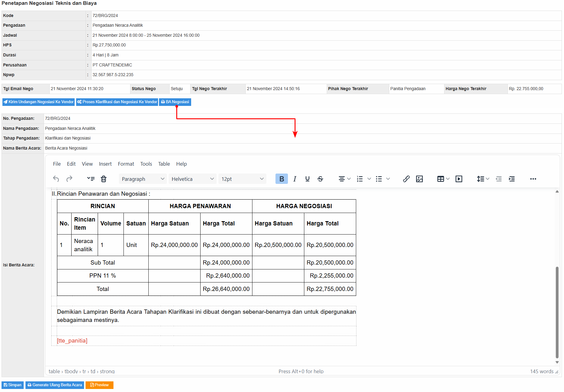Open the Format menu
564x392 pixels.
[126, 164]
